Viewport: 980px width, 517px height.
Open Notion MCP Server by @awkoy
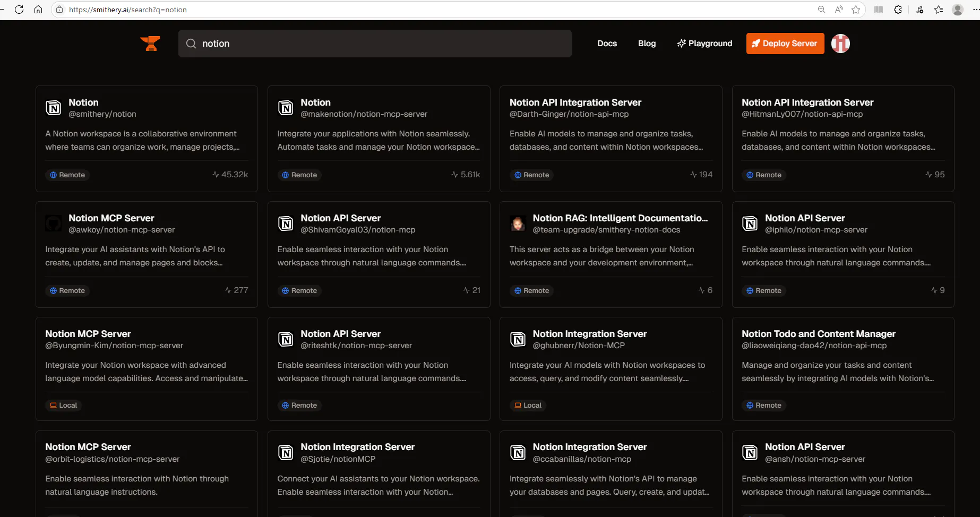tap(147, 254)
